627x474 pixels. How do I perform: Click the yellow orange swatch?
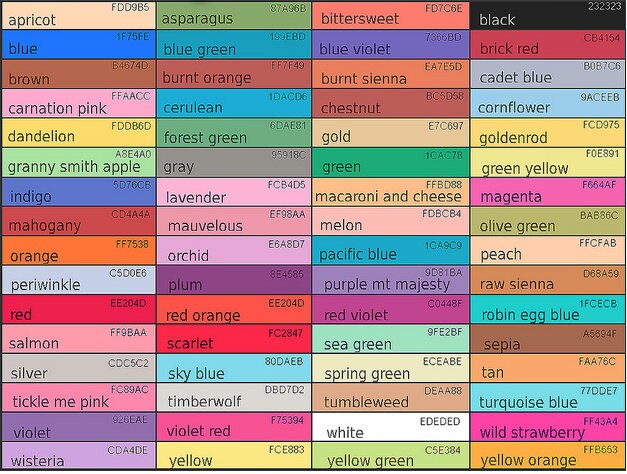[x=548, y=456]
